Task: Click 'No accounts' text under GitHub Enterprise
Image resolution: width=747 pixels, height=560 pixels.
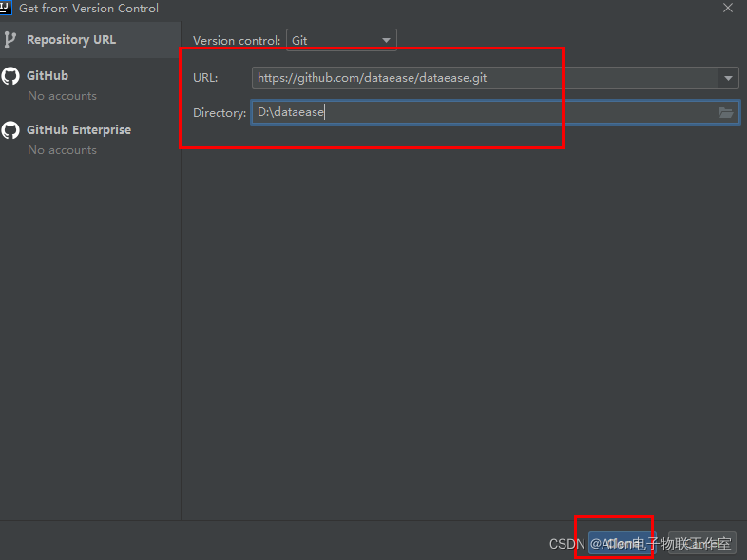Action: pos(63,150)
